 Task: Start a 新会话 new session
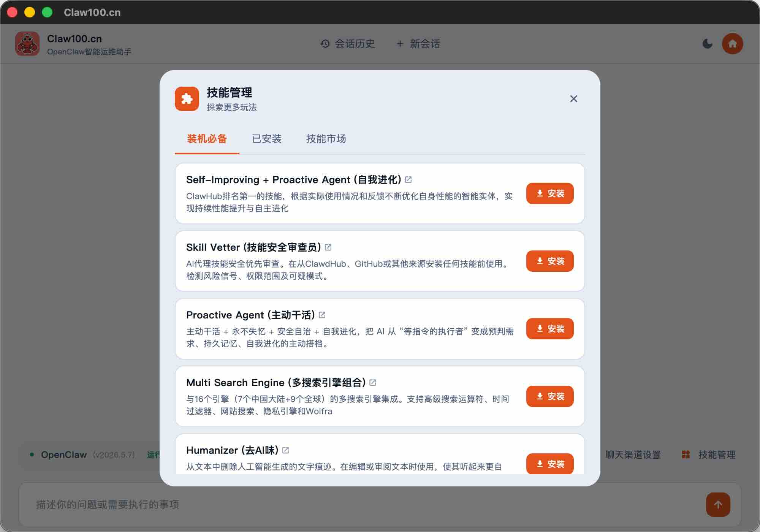click(x=418, y=44)
